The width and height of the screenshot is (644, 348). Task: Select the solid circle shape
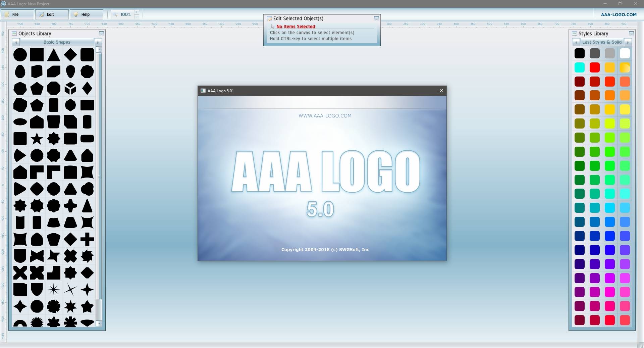(20, 55)
